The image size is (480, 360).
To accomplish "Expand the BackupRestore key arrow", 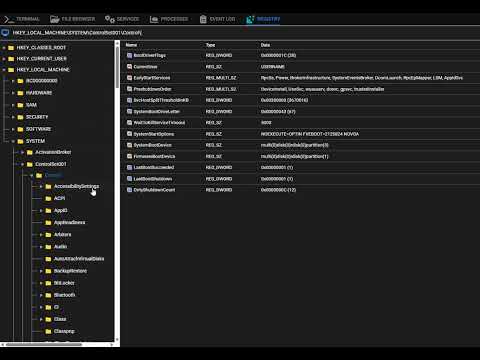I will click(41, 271).
